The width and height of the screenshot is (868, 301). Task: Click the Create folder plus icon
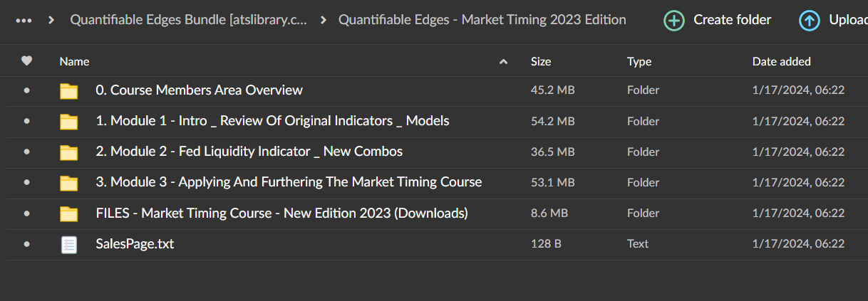coord(673,20)
